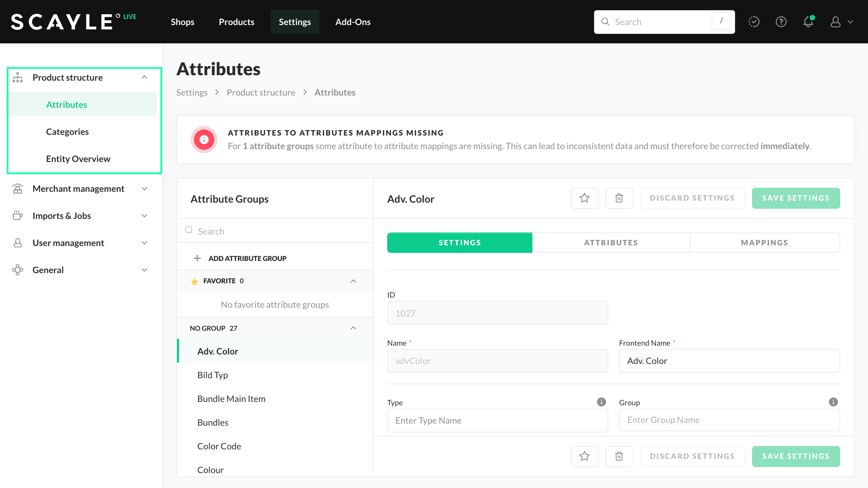This screenshot has width=868, height=488.
Task: Click the task status checkmark icon
Action: pos(754,22)
